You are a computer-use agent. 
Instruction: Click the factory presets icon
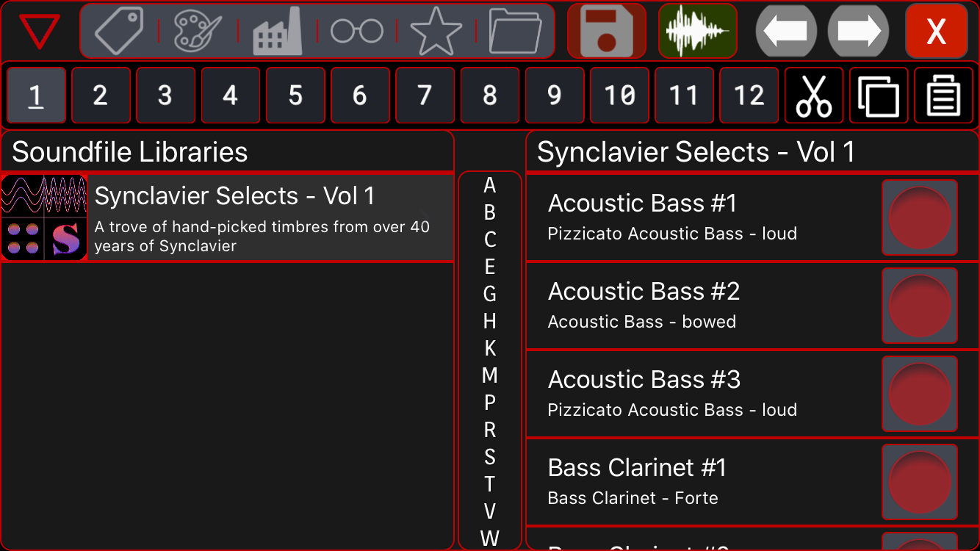[x=278, y=32]
